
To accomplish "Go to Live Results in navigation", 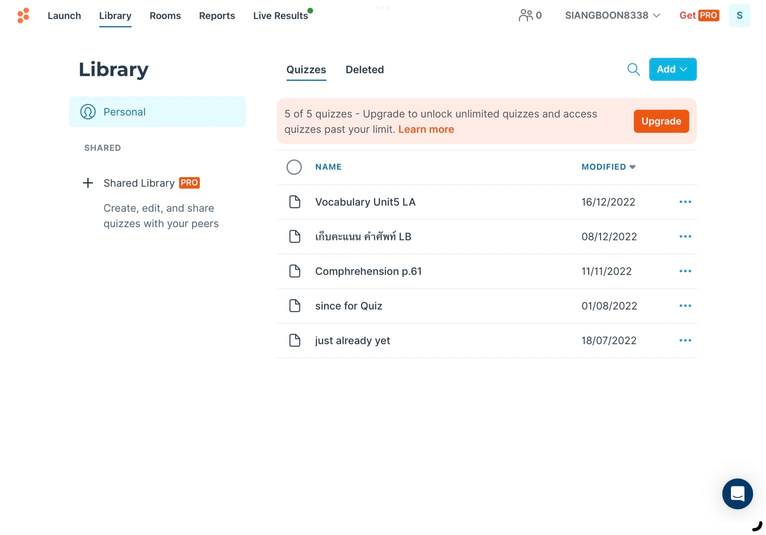I will tap(280, 16).
